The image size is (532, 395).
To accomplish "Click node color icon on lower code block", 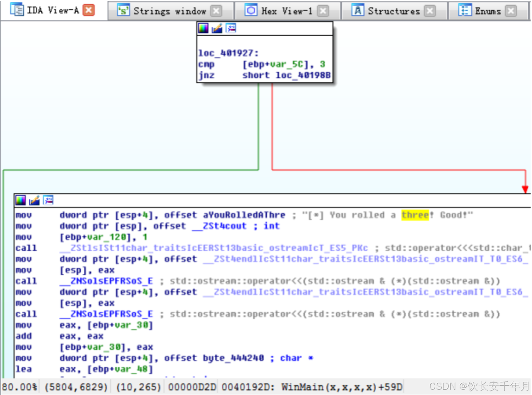I will 21,200.
